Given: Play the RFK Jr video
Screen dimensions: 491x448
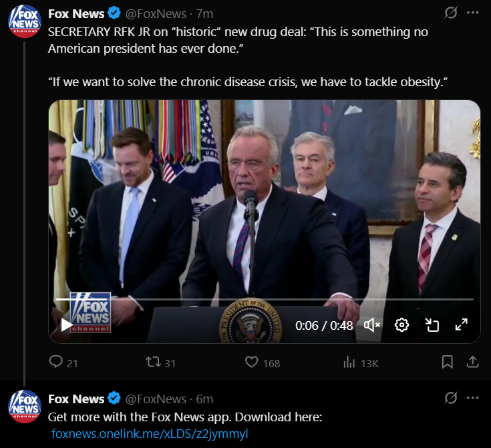Looking at the screenshot, I should [x=66, y=325].
